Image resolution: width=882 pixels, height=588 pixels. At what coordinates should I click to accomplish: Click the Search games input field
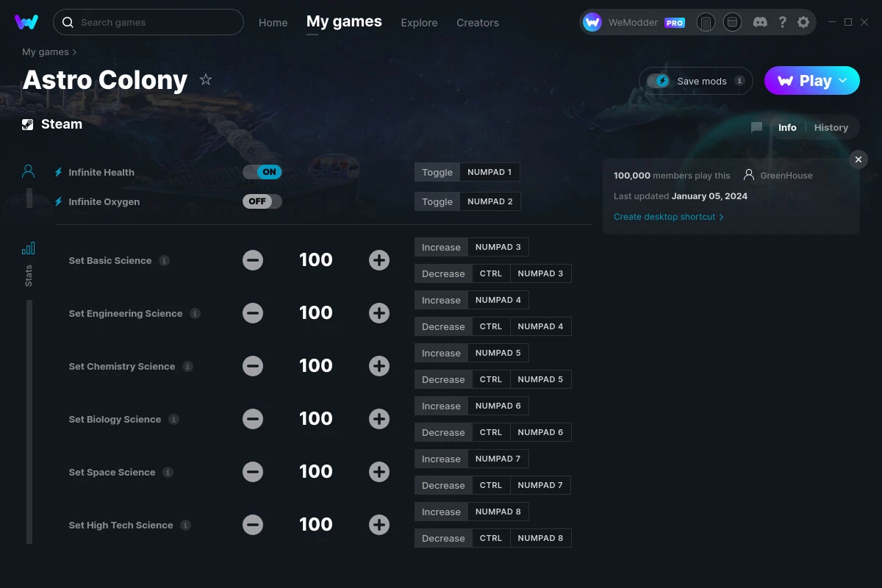click(148, 22)
